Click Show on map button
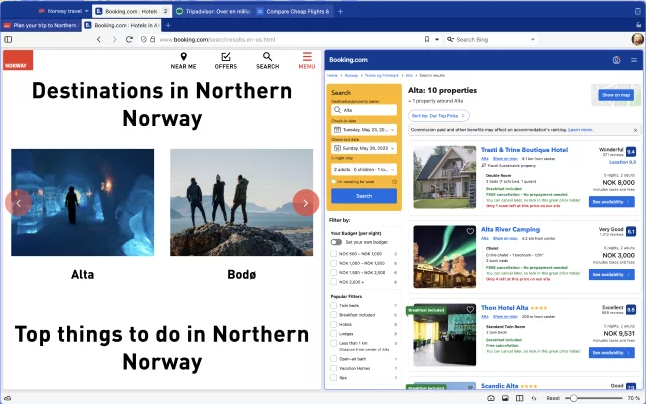Viewport: 646px width, 404px height. [x=616, y=95]
